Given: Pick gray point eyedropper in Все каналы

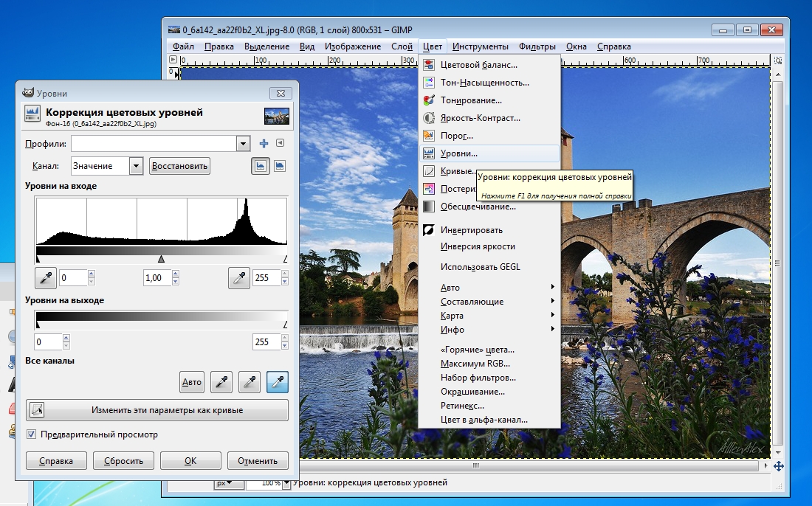Looking at the screenshot, I should [x=250, y=382].
